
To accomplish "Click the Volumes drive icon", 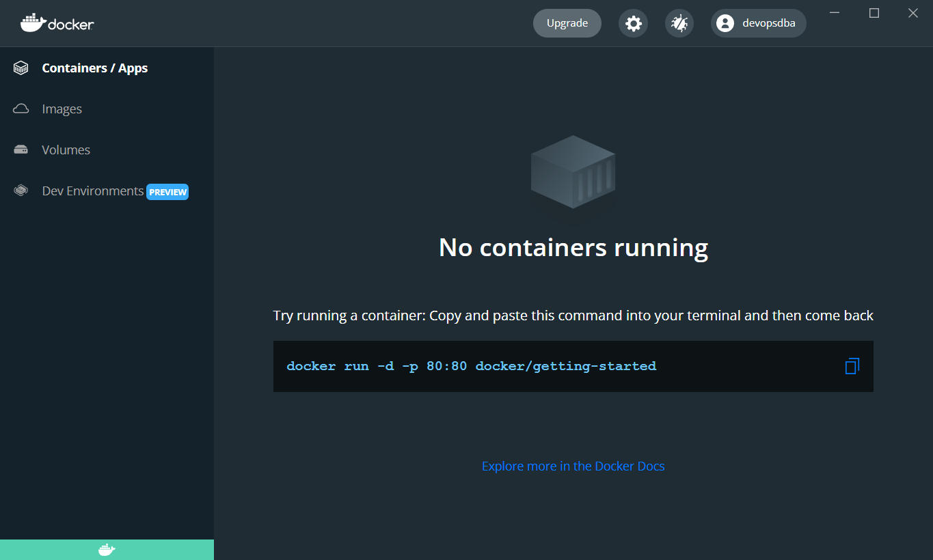I will (21, 150).
